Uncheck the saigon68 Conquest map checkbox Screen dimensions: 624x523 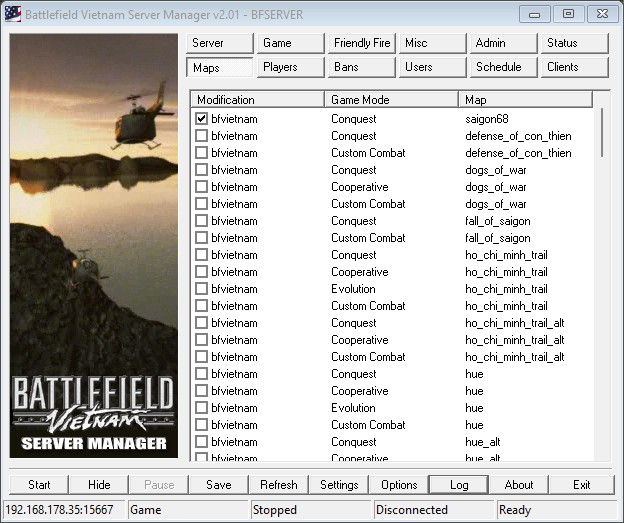[x=202, y=119]
